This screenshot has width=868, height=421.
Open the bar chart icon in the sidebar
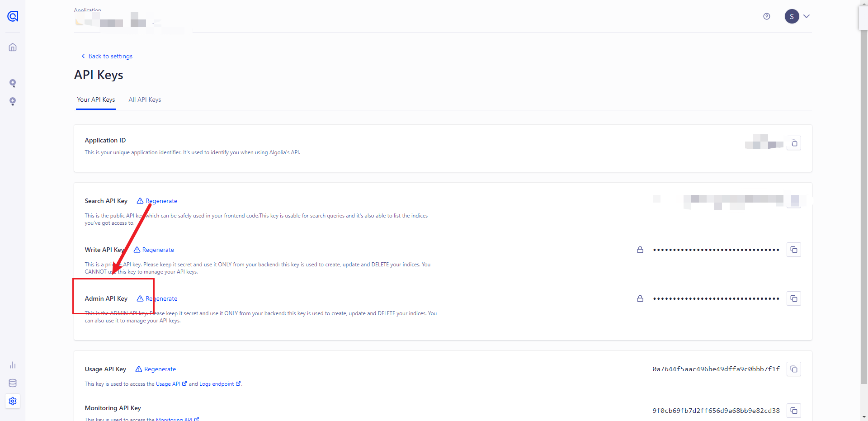(13, 365)
